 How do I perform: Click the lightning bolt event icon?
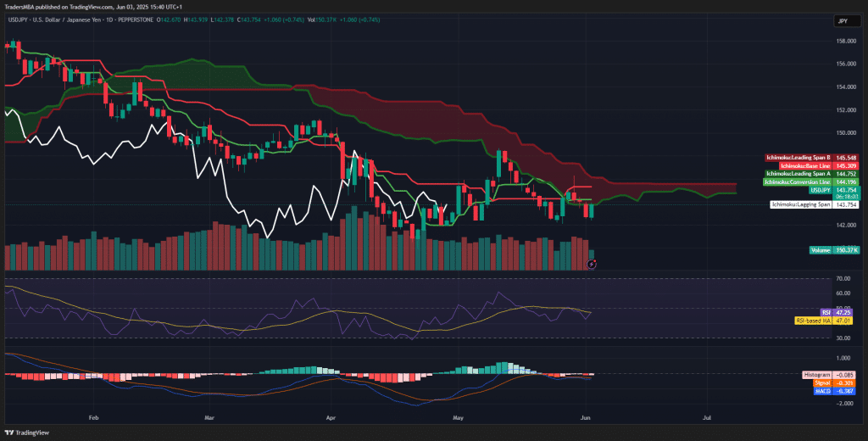coord(592,264)
